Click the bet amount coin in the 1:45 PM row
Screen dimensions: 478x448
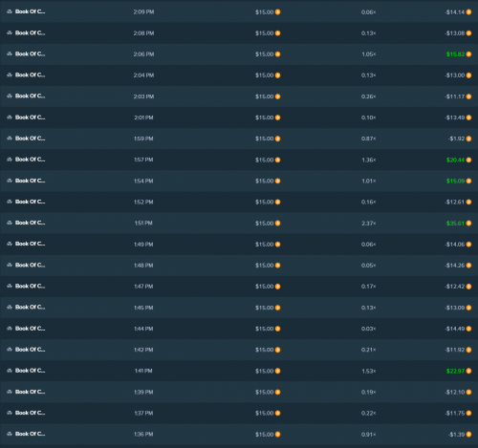point(277,308)
